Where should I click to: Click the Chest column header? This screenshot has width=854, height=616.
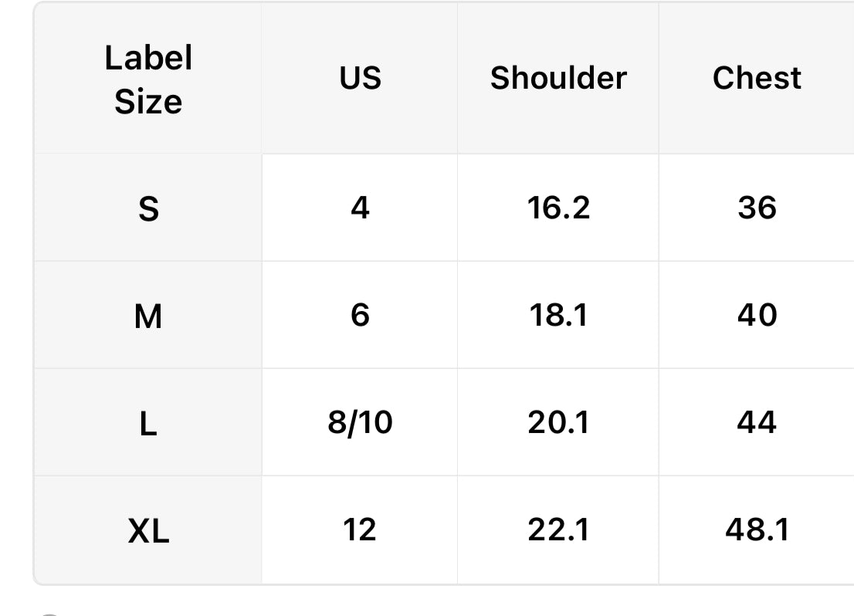point(757,78)
